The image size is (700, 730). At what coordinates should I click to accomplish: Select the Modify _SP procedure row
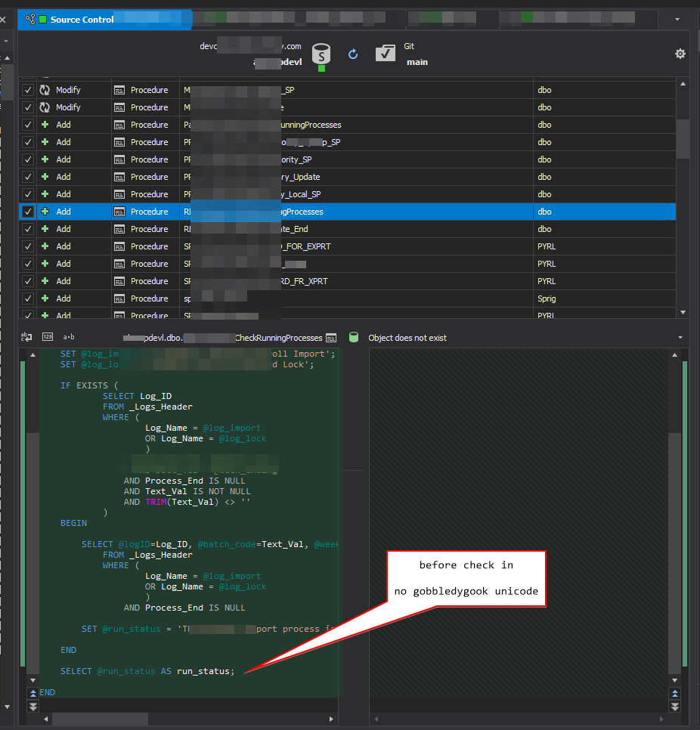(348, 90)
